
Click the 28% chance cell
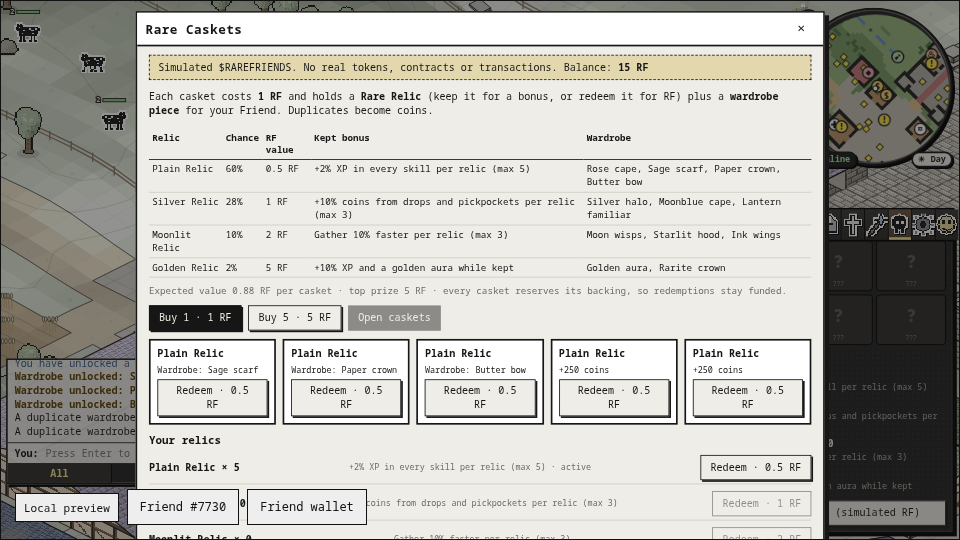click(x=234, y=202)
